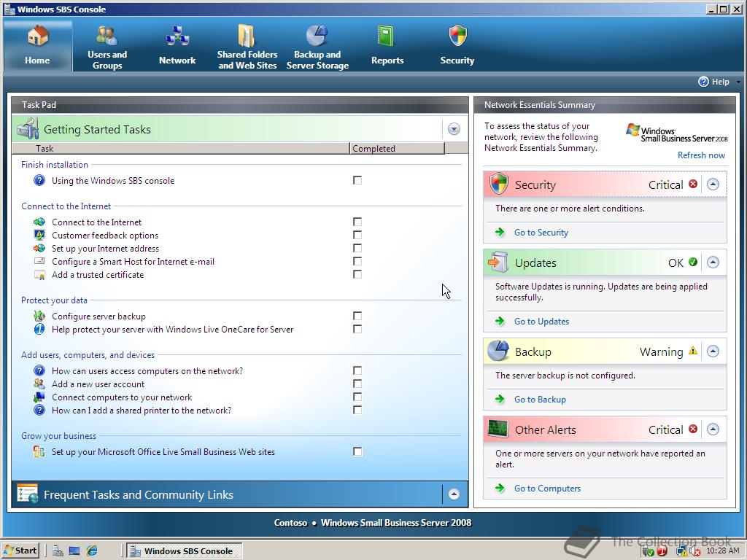The height and width of the screenshot is (560, 747).
Task: Open 'Configure server backup' task
Action: [98, 316]
